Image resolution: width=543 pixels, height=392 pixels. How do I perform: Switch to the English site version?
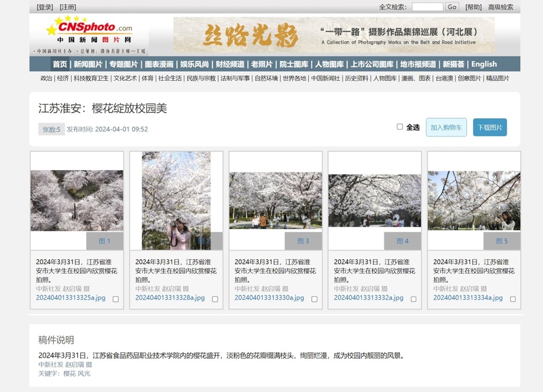484,64
